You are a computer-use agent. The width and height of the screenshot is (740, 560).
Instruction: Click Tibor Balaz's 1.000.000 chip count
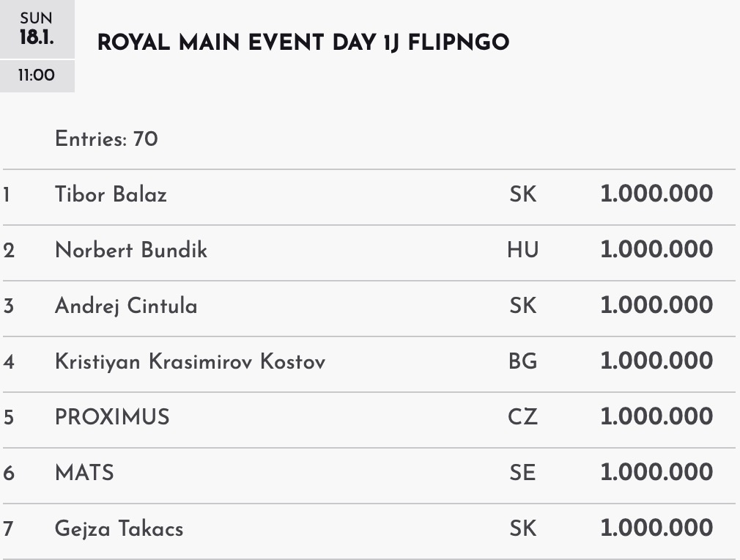pyautogui.click(x=656, y=195)
